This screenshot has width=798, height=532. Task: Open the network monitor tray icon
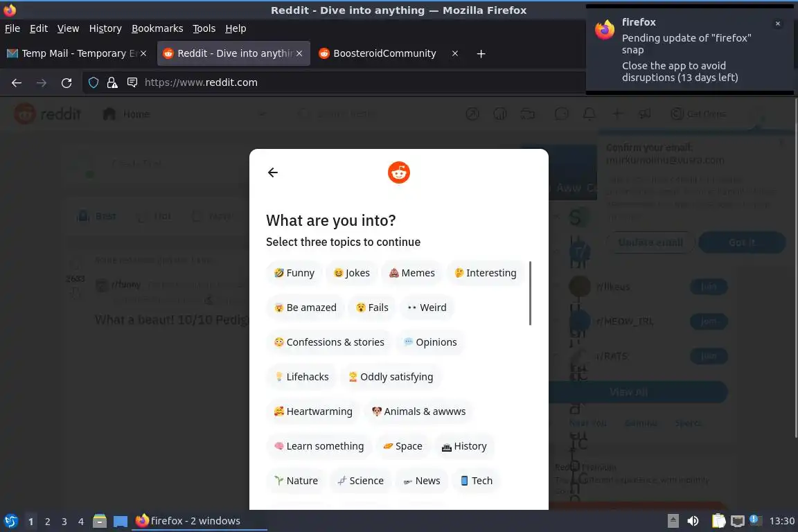click(x=738, y=521)
